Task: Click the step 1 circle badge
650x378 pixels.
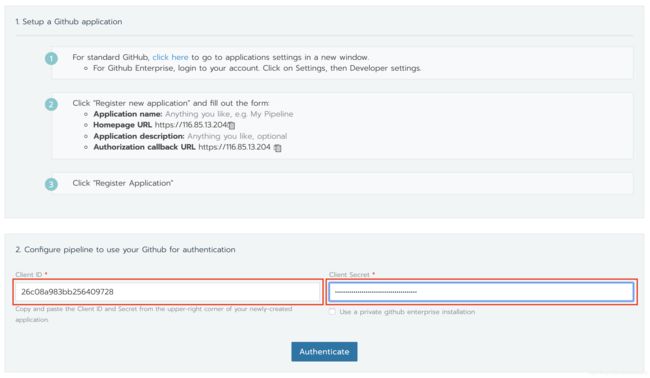Action: (x=51, y=58)
